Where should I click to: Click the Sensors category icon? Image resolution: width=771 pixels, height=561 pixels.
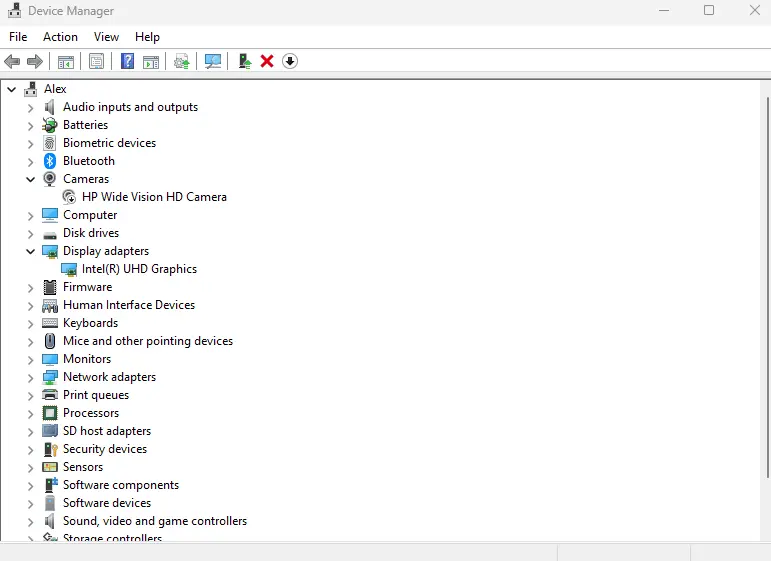click(x=50, y=467)
